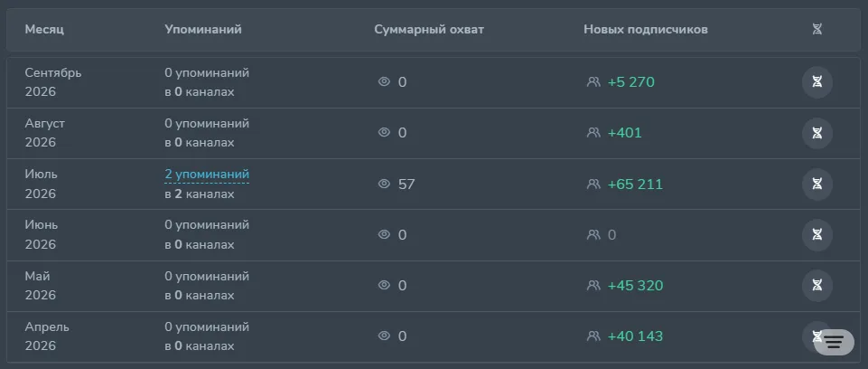868x369 pixels.
Task: Select the 'Июль 2026' month cell
Action: [x=41, y=184]
